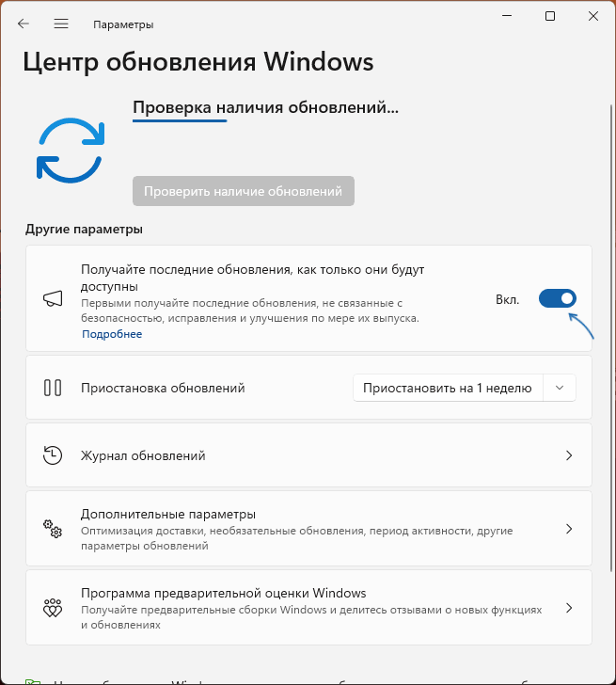This screenshot has width=616, height=685.
Task: Click the history clock icon for Журнал обновлений
Action: 53,455
